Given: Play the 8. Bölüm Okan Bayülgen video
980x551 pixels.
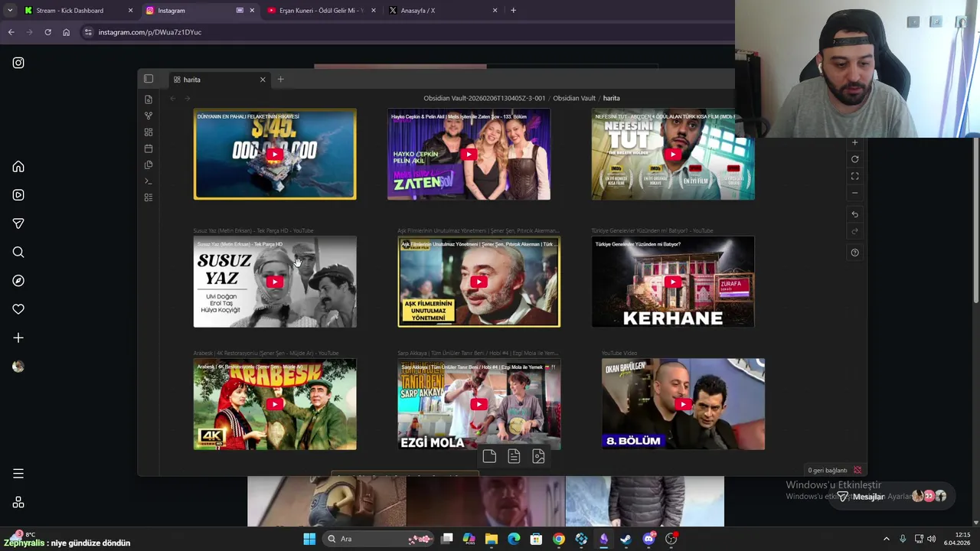Looking at the screenshot, I should 683,404.
